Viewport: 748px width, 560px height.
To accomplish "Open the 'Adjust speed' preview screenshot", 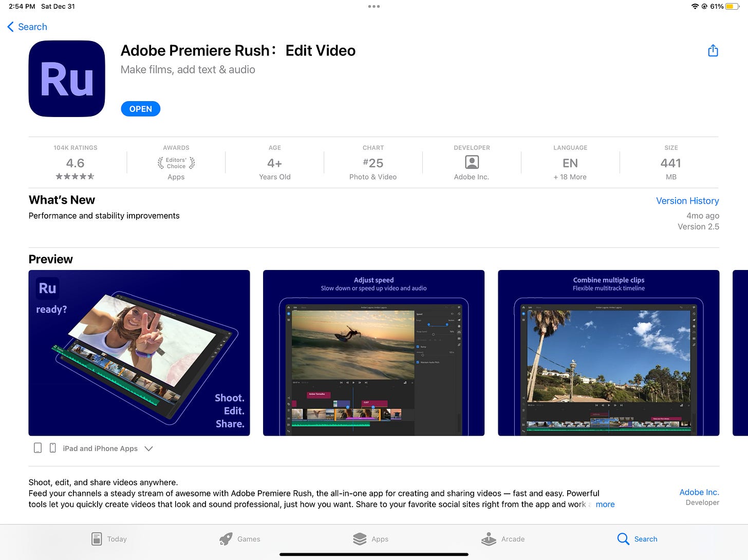I will coord(373,353).
